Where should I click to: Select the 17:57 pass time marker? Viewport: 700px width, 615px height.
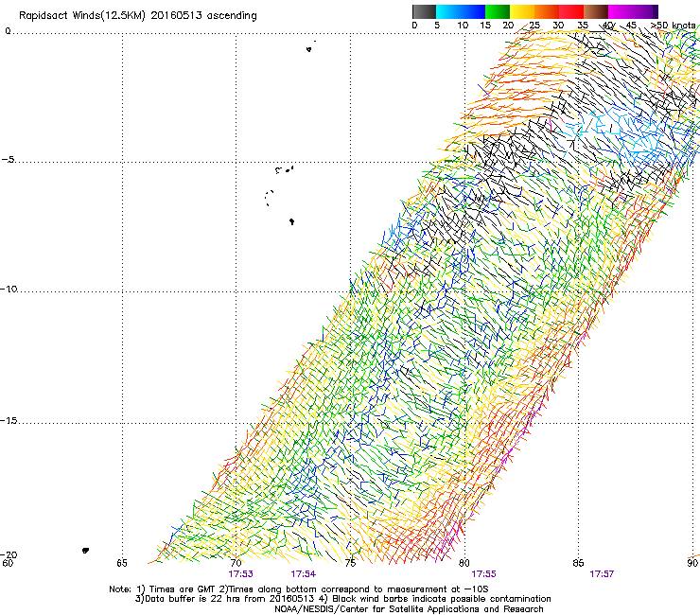coord(602,574)
